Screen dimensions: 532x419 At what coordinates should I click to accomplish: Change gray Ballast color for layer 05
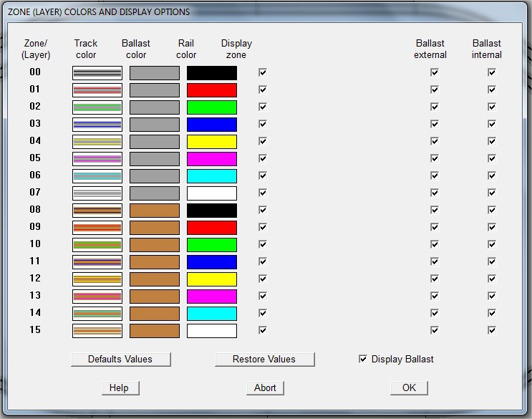[155, 159]
